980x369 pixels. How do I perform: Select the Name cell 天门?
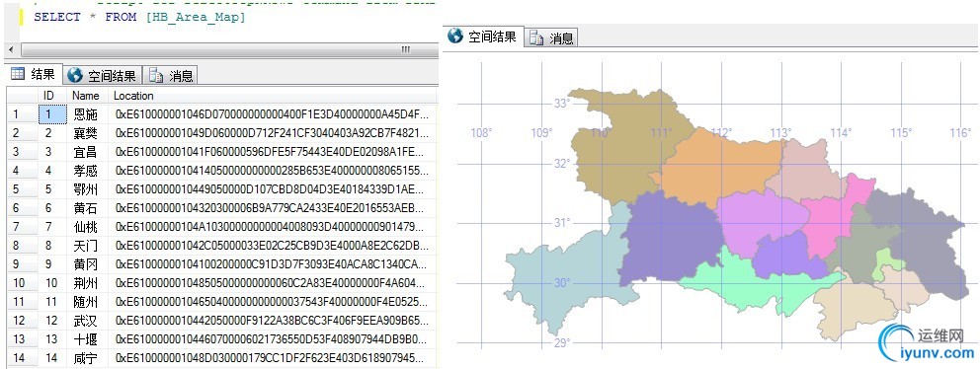pyautogui.click(x=86, y=246)
